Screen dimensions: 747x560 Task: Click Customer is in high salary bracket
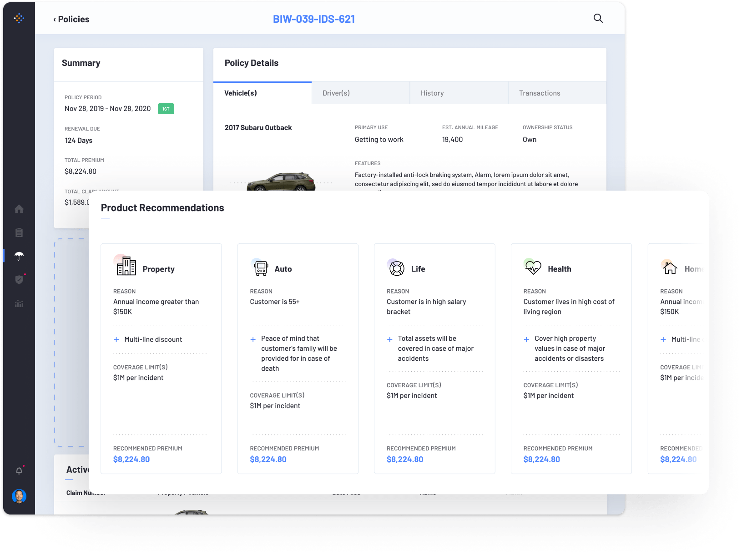[x=426, y=307]
